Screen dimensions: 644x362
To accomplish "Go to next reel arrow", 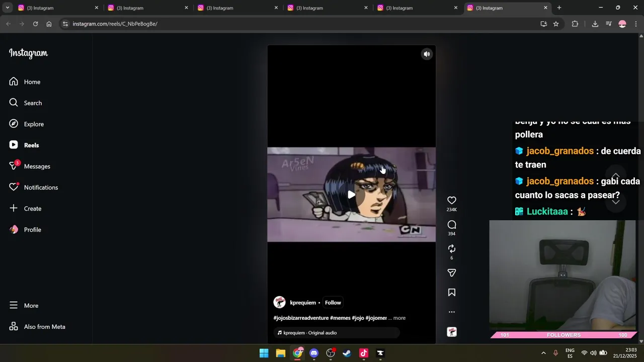I will tap(615, 202).
